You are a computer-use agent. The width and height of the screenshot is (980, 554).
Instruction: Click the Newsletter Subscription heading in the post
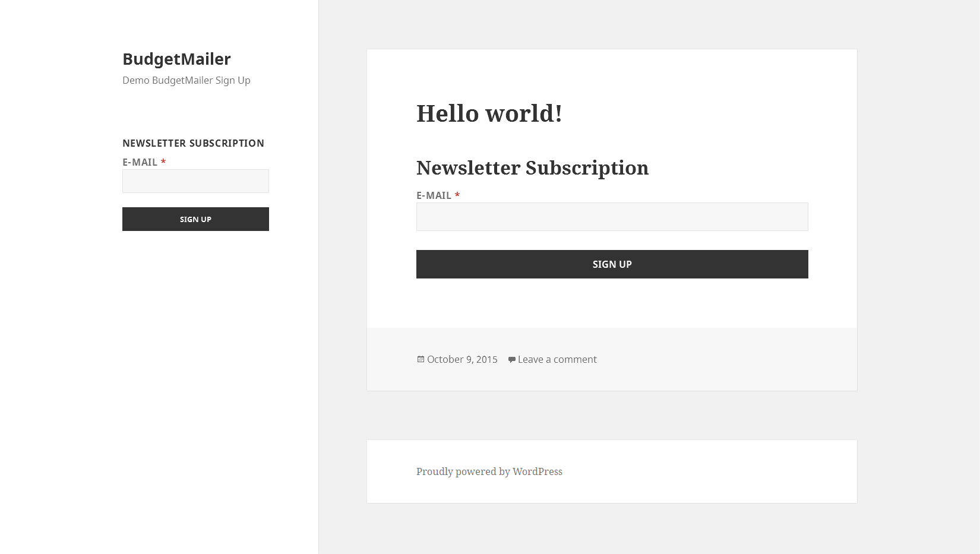click(532, 168)
